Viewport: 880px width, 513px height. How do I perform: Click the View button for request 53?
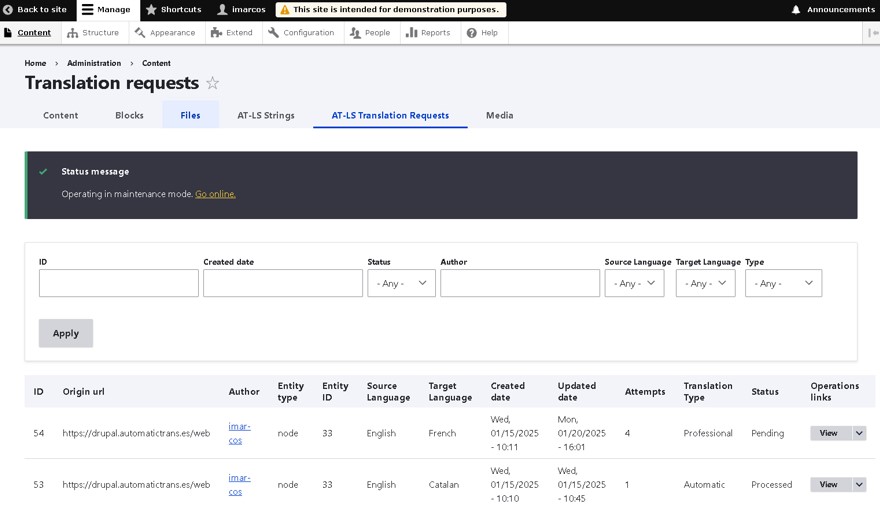[828, 485]
